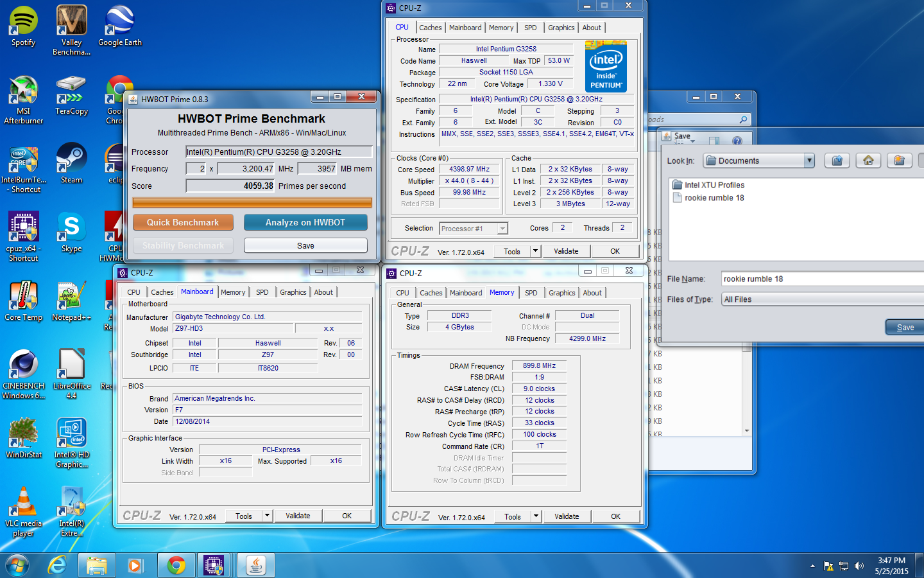Launch the CINEBENCH desktop icon
Screen dimensions: 924x578
coord(23,374)
